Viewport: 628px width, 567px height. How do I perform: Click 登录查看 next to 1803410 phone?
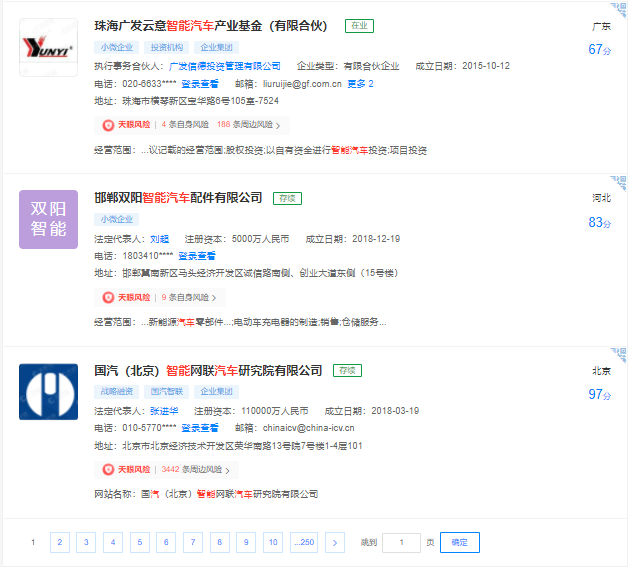(x=197, y=256)
